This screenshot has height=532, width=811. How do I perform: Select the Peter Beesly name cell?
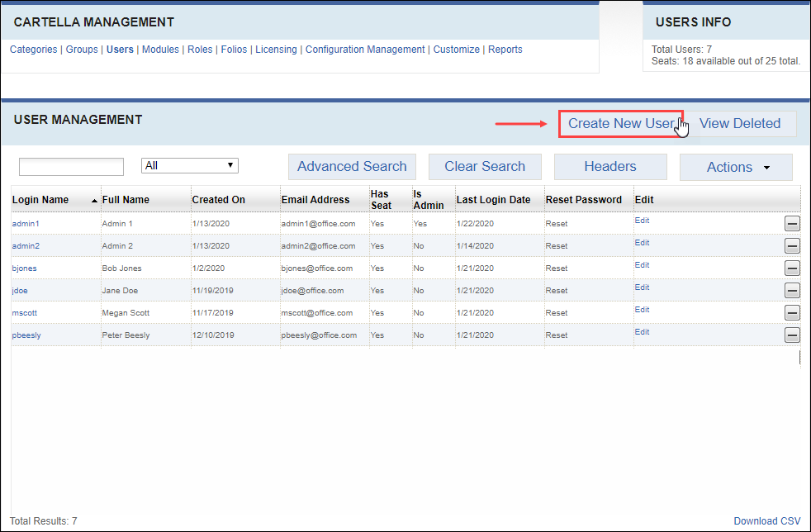pos(126,335)
